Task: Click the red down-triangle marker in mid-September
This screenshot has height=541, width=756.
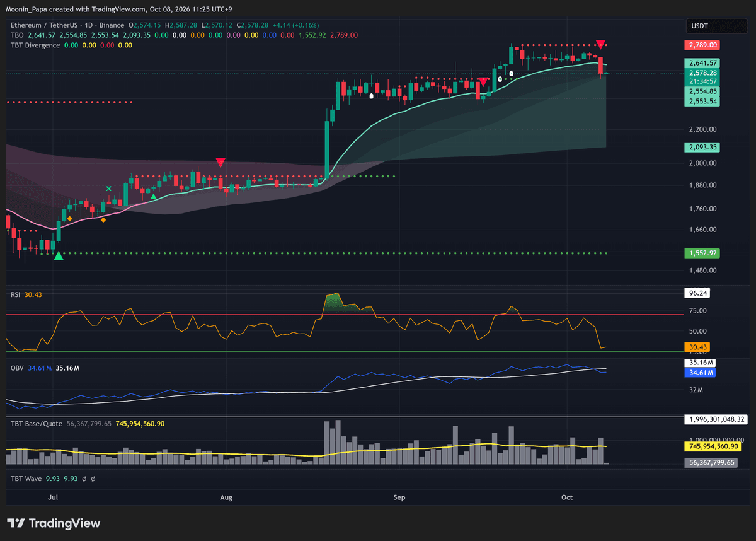Action: [x=483, y=82]
